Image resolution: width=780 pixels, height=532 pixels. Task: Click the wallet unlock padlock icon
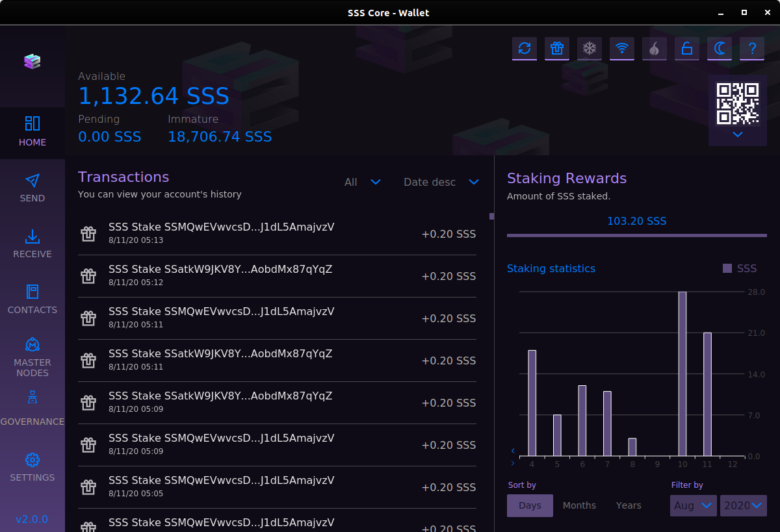687,48
